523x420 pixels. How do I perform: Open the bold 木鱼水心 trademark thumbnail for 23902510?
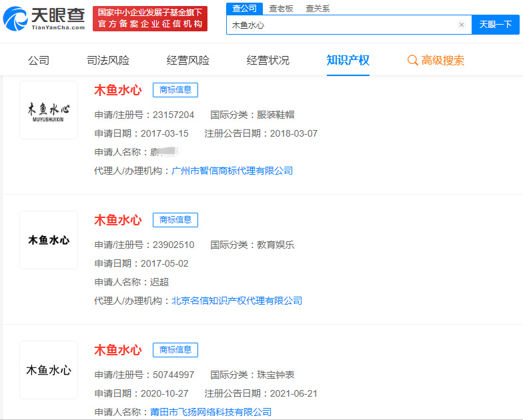tap(49, 240)
